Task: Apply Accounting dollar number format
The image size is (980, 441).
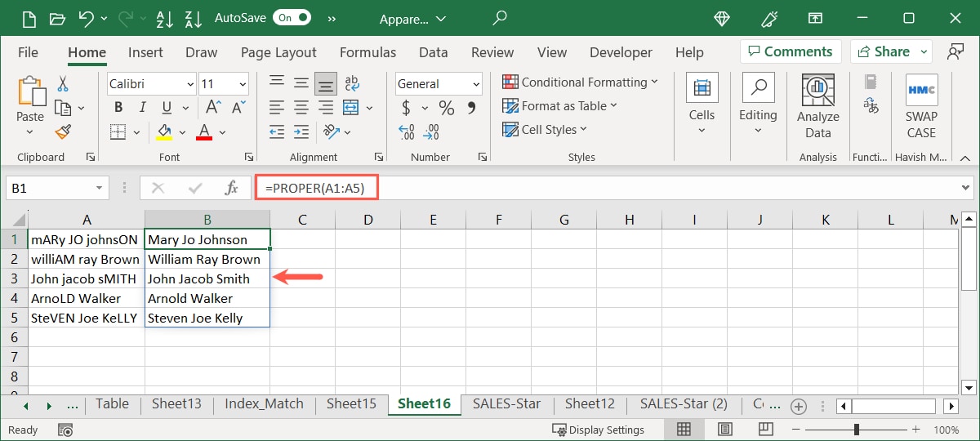Action: 406,108
